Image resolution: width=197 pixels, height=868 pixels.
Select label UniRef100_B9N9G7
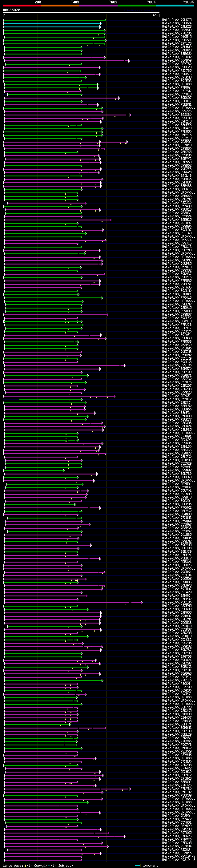pos(177,274)
